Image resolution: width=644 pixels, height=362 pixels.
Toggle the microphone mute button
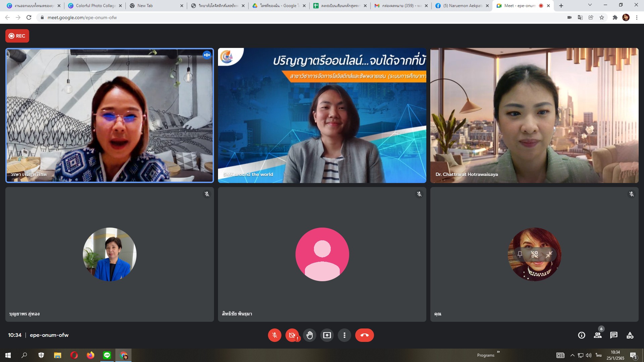[274, 335]
